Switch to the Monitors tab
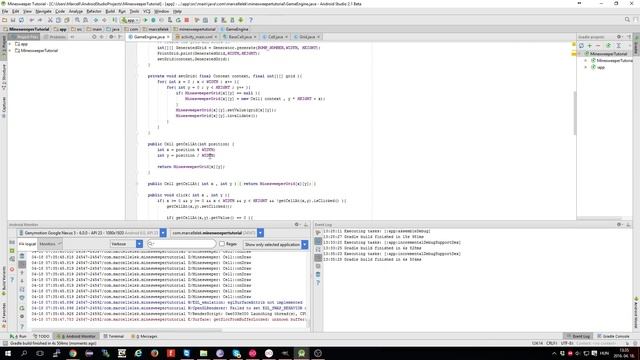 click(x=50, y=244)
